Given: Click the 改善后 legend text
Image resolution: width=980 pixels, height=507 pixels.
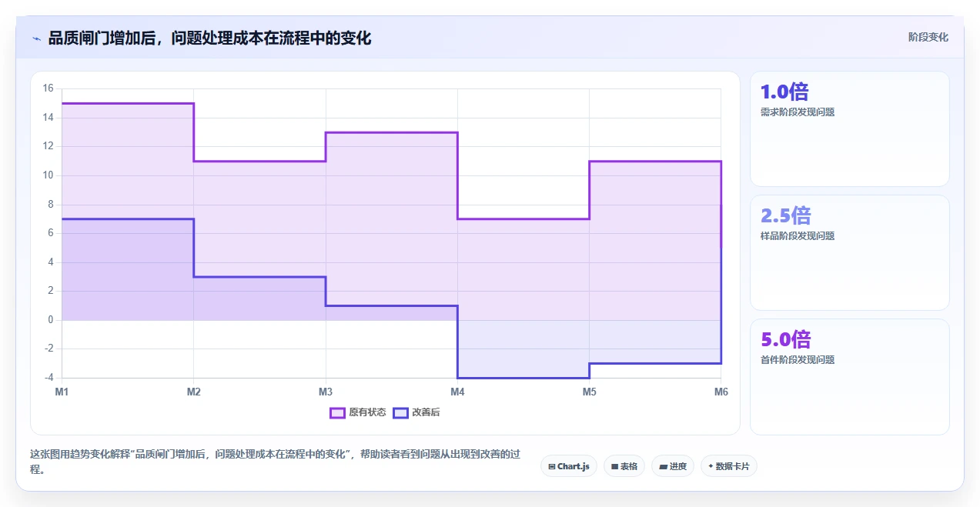Looking at the screenshot, I should click(426, 412).
